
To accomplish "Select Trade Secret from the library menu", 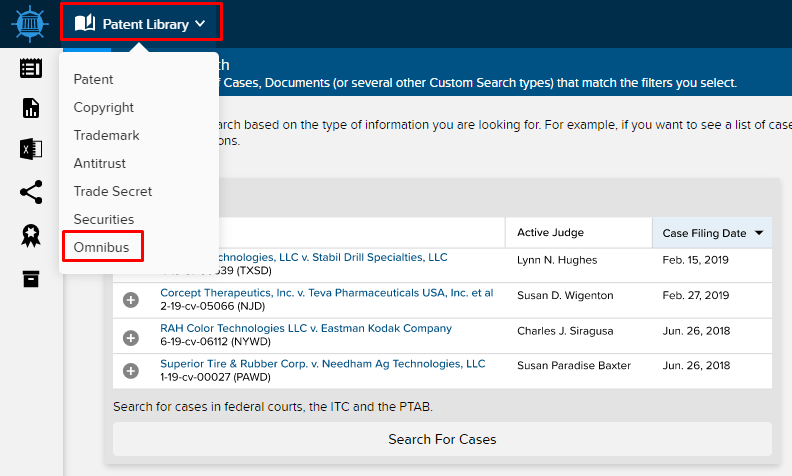I will (113, 191).
